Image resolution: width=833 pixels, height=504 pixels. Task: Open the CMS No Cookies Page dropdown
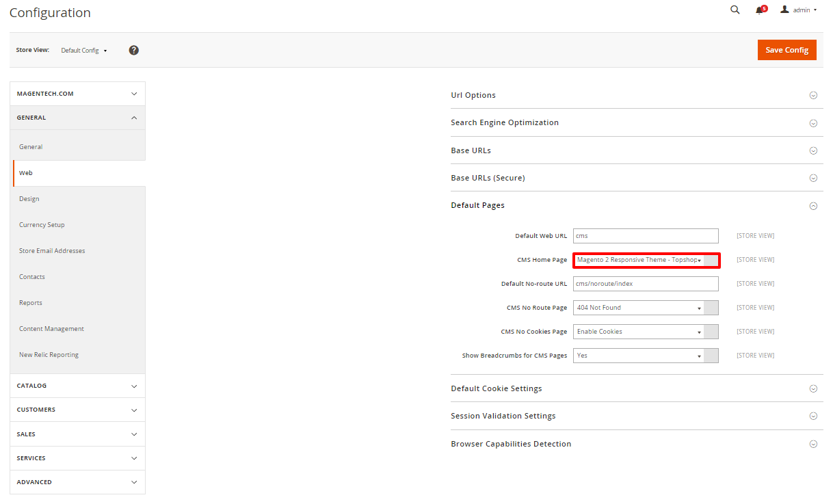646,332
